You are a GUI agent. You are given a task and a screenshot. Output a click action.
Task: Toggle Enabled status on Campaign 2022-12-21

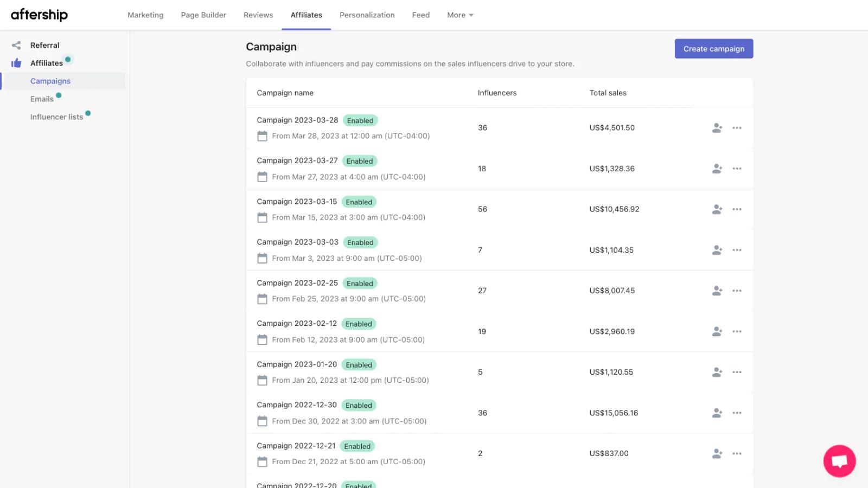[x=357, y=446]
